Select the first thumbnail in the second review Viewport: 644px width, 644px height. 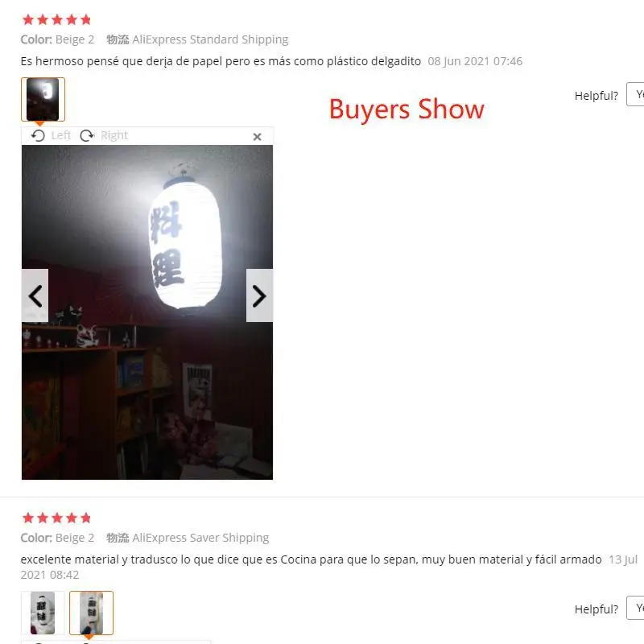tap(43, 613)
